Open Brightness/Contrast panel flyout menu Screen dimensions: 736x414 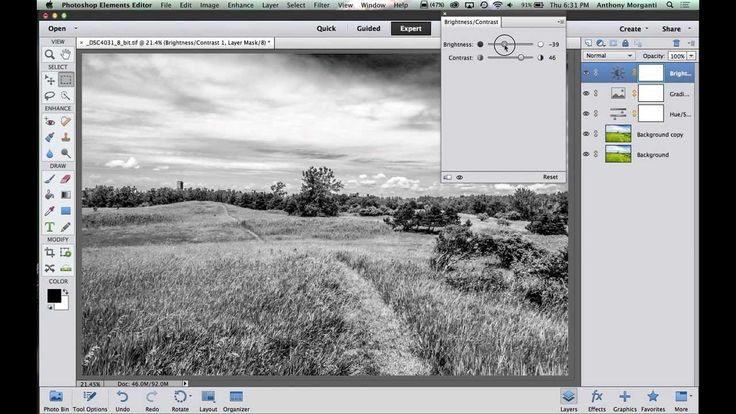pos(560,22)
